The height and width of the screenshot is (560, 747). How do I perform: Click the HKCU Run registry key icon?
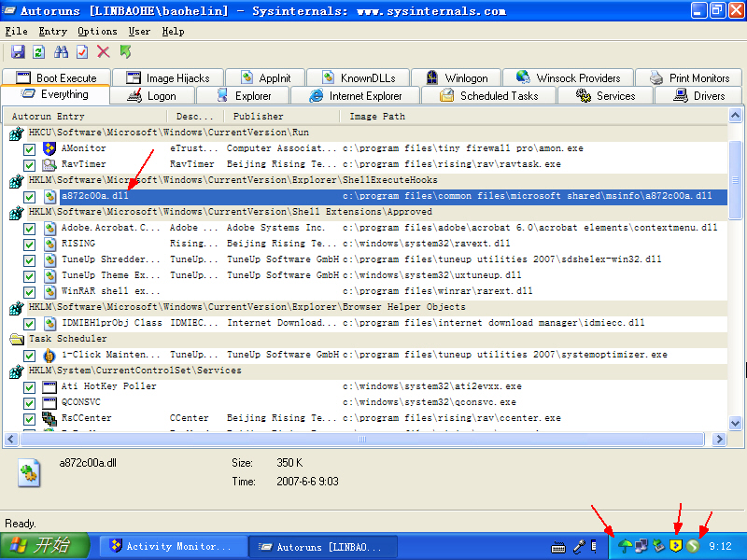(x=16, y=133)
